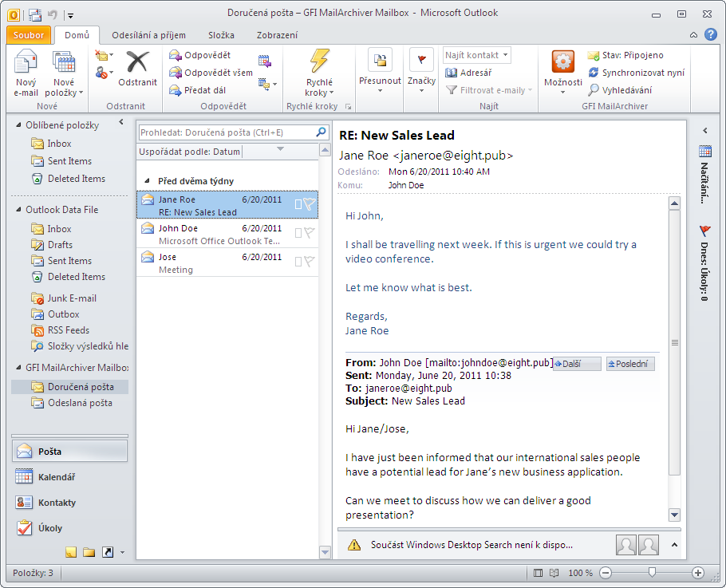Open the Adresář address book
This screenshot has height=588, width=726.
[x=468, y=73]
